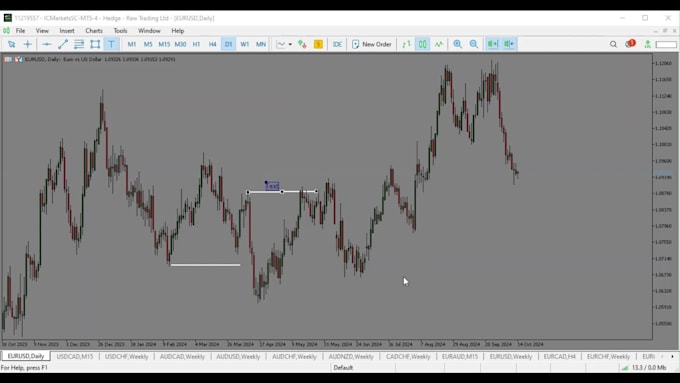The image size is (680, 383).
Task: Switch to the AUDUSD,Weekly chart tab
Action: [x=238, y=357]
